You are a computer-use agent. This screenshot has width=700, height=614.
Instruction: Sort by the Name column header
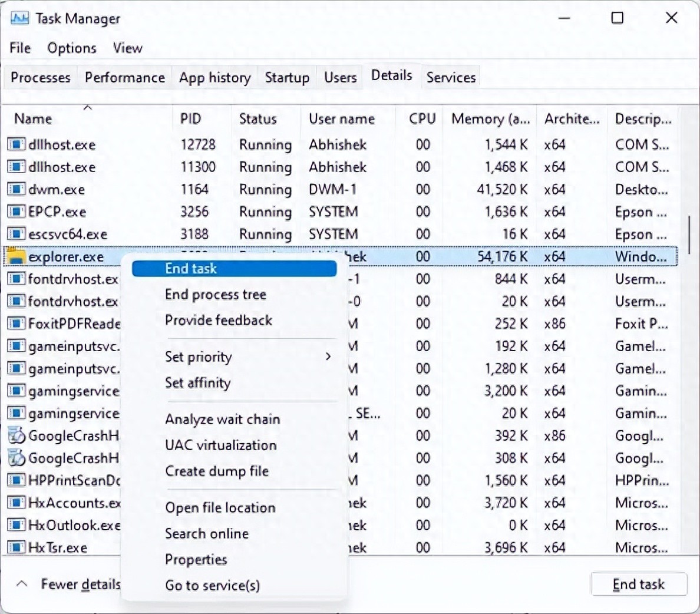[87, 118]
